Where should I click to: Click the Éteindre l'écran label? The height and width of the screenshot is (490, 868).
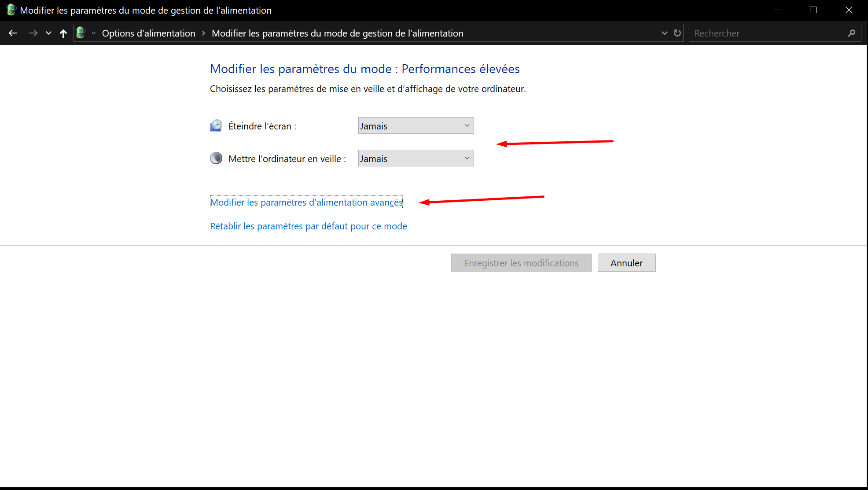[x=262, y=126]
